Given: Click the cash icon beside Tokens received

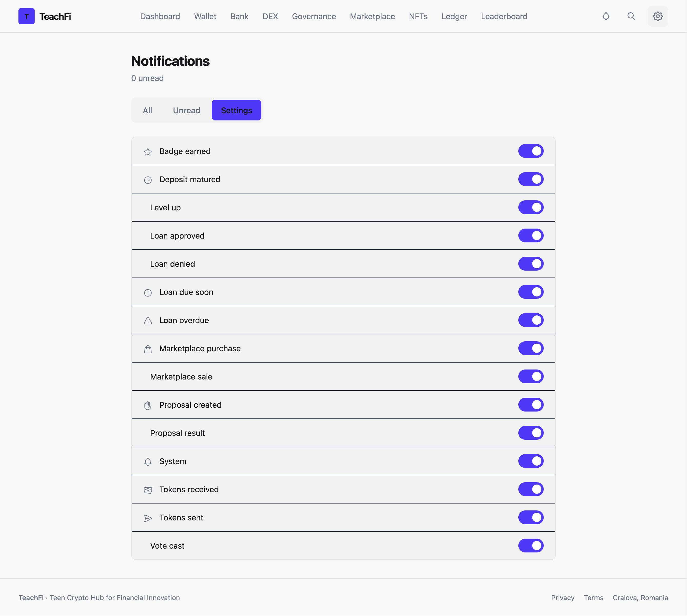Looking at the screenshot, I should pos(148,490).
